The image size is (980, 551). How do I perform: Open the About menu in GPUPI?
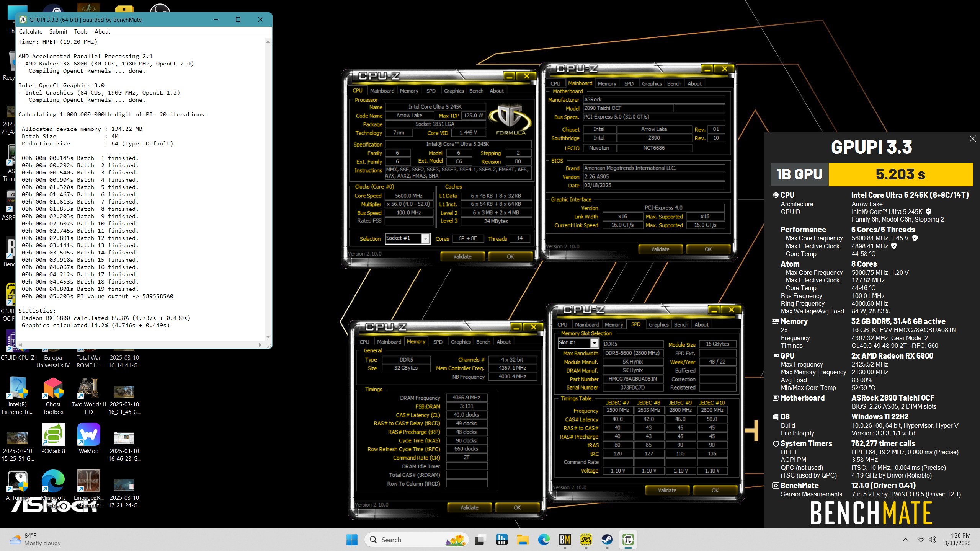tap(102, 32)
